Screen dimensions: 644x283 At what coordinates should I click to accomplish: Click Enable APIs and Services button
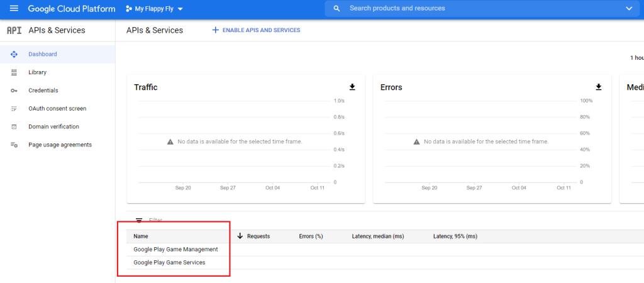256,30
